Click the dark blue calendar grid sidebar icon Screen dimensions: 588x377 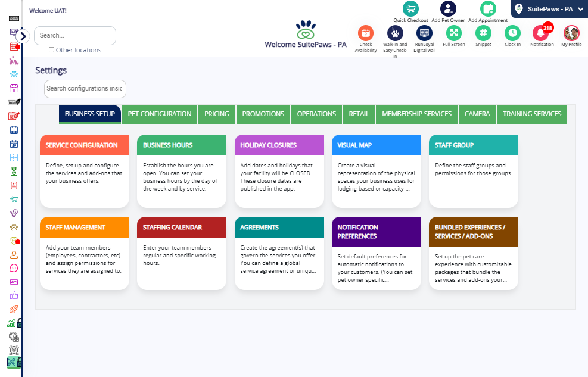pos(14,130)
